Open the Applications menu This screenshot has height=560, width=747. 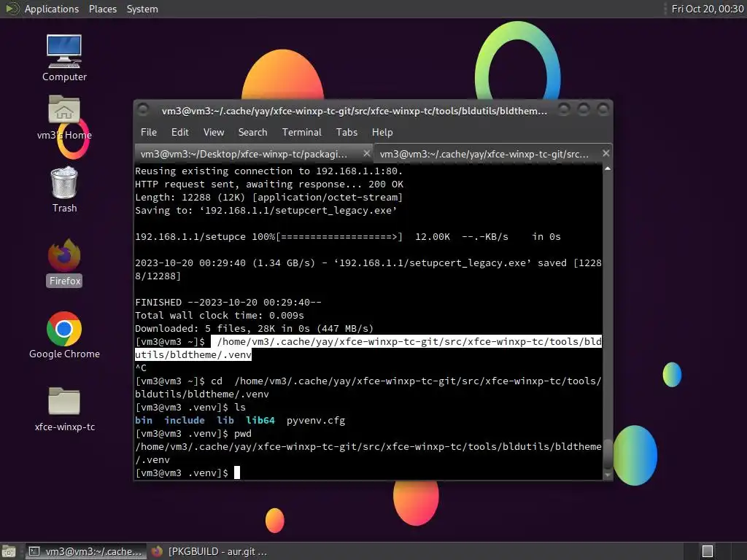tap(52, 9)
